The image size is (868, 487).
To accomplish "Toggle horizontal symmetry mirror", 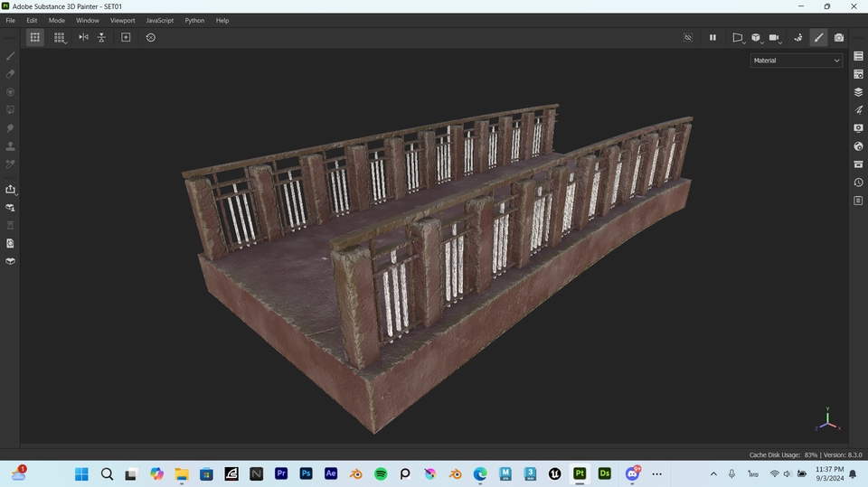I will 83,37.
